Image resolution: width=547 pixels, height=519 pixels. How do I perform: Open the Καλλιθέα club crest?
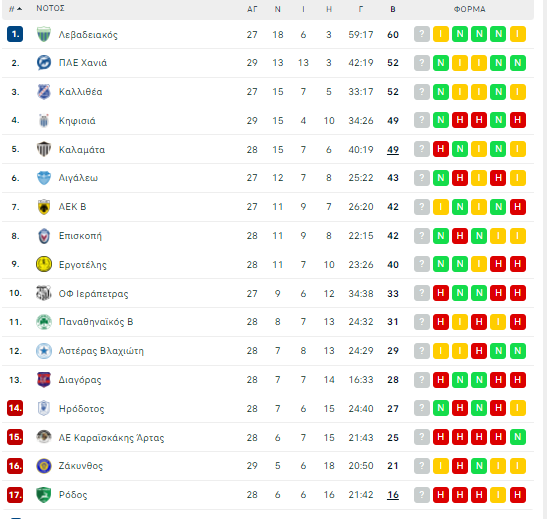(x=44, y=92)
